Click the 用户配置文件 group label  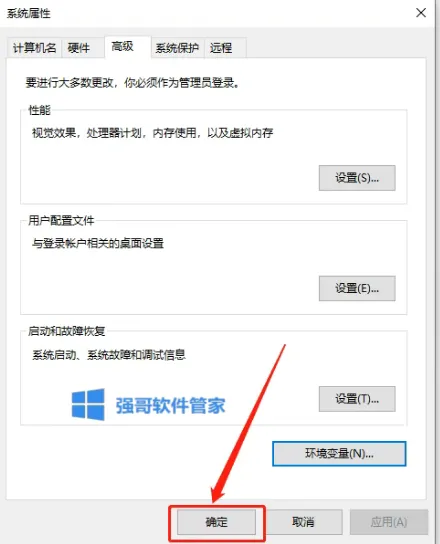pyautogui.click(x=61, y=220)
